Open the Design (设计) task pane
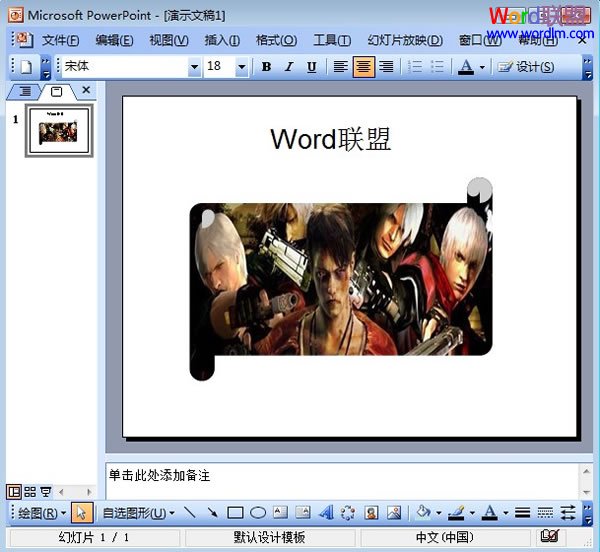 pyautogui.click(x=525, y=67)
